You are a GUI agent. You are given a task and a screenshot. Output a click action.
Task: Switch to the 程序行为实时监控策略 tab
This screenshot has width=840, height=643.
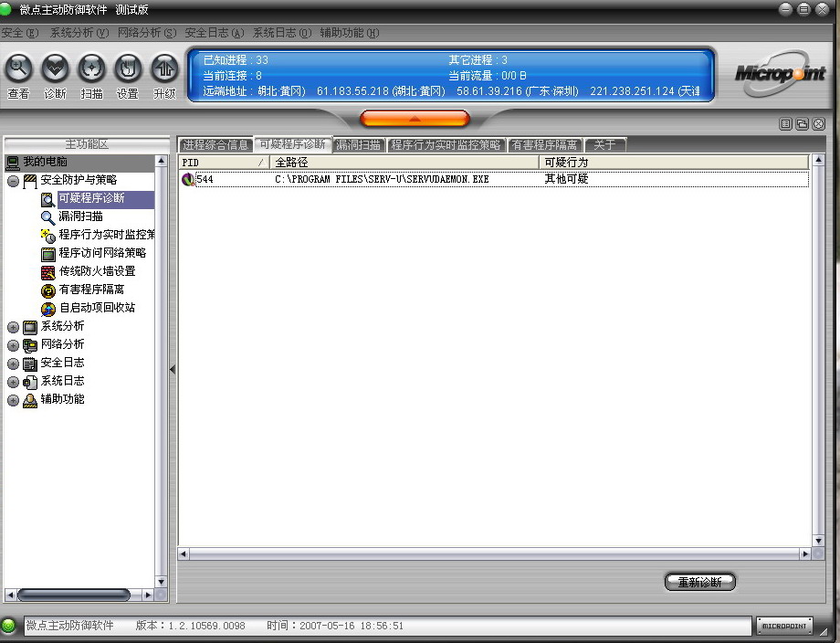point(446,144)
